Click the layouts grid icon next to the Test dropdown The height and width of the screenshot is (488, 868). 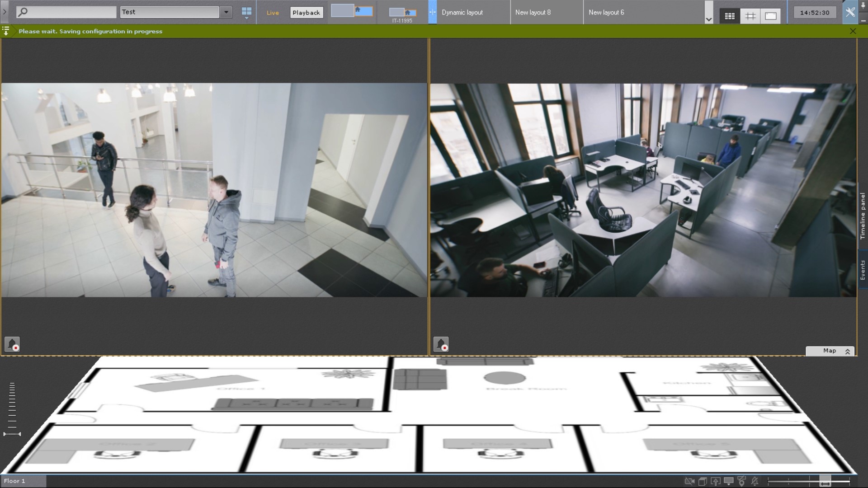point(246,12)
